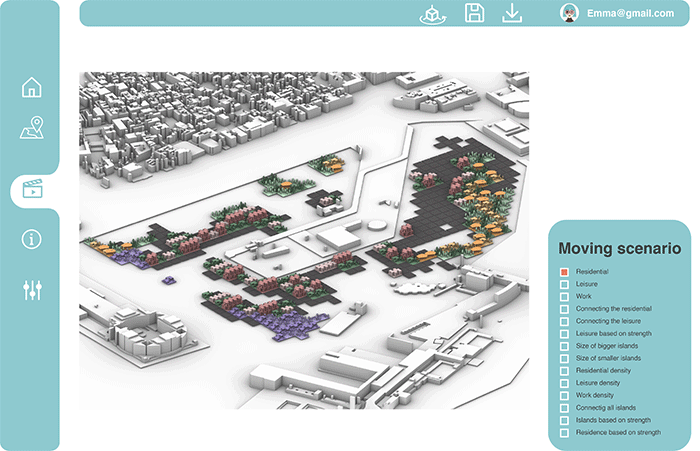Tick the Connecting the residential checkbox
The width and height of the screenshot is (700, 451).
564,309
